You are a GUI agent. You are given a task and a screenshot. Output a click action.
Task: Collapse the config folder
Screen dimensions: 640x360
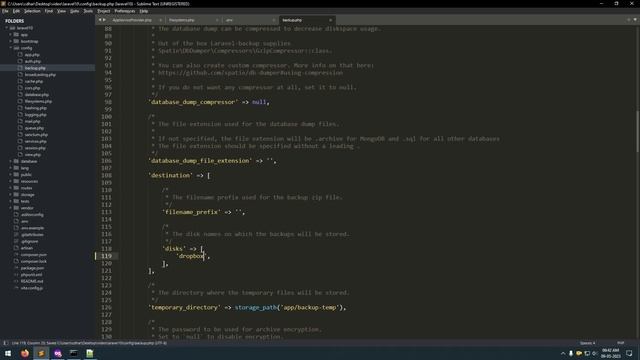(11, 48)
